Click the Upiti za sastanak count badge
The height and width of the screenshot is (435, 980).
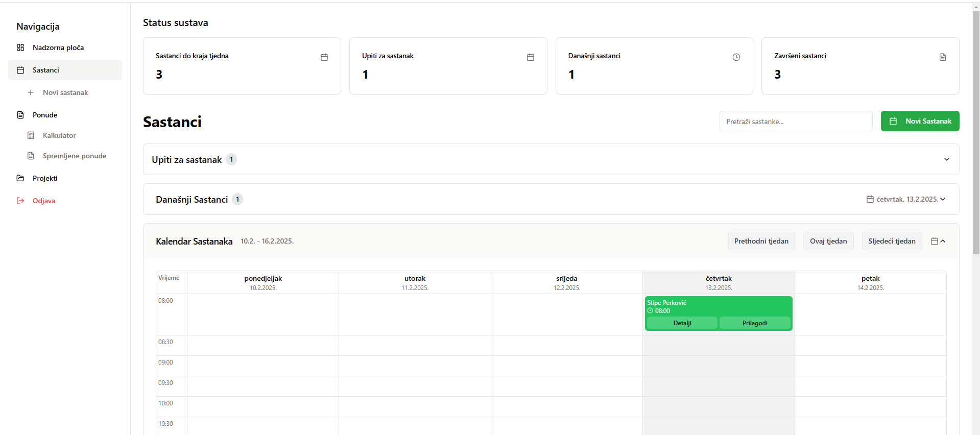[x=231, y=159]
